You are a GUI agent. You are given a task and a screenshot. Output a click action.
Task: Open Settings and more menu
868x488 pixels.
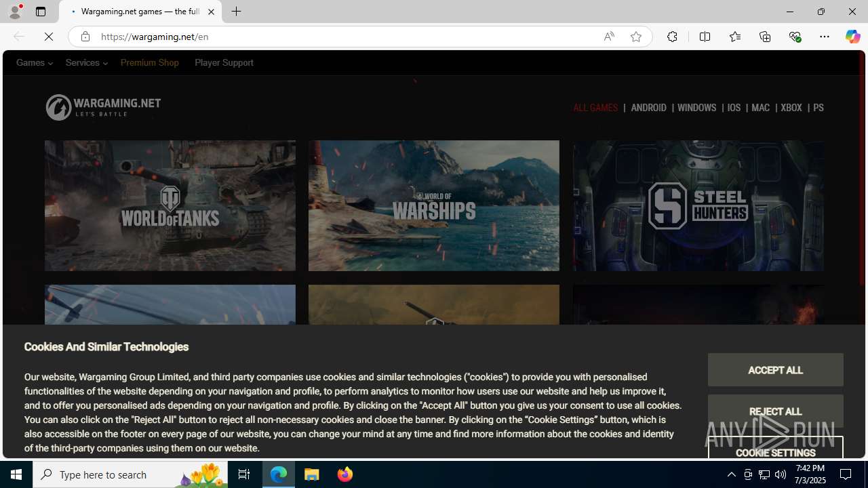[825, 37]
